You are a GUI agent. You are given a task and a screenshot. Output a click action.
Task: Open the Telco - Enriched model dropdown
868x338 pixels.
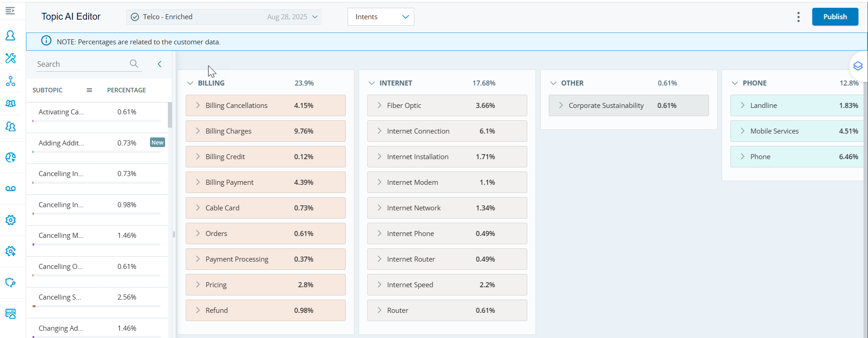coord(224,17)
